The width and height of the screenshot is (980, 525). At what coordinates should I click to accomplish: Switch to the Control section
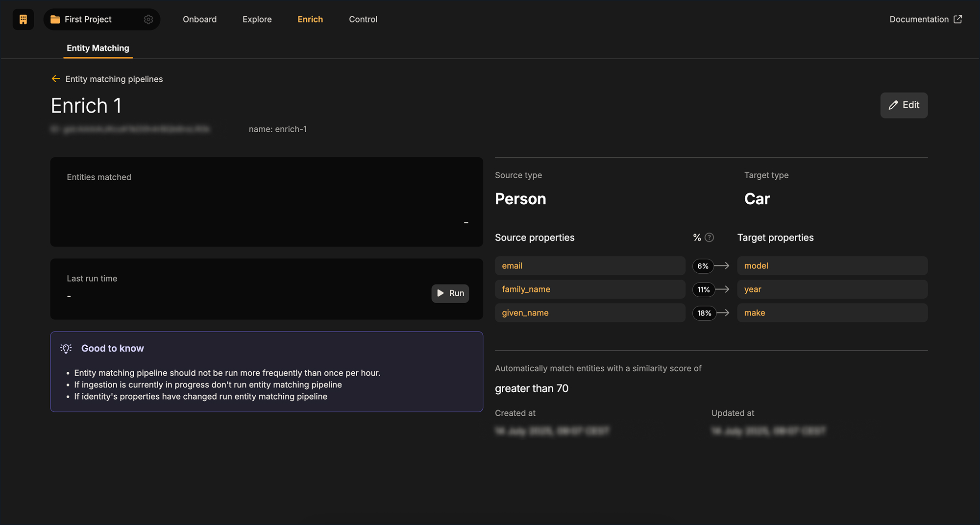(x=363, y=20)
